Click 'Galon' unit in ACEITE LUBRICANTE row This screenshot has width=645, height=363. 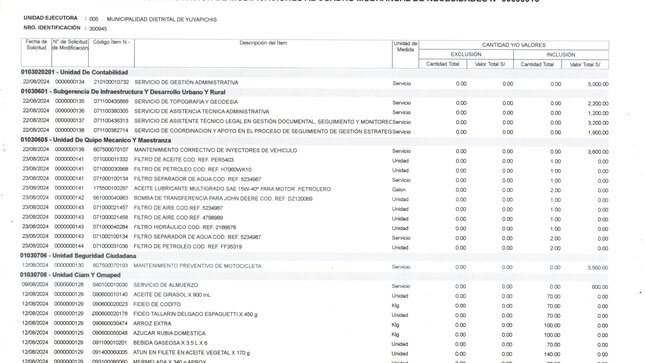coord(399,190)
